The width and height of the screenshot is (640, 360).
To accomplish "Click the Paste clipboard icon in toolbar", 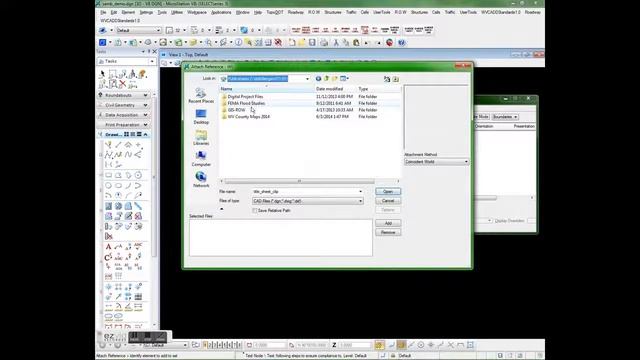I will tap(356, 42).
